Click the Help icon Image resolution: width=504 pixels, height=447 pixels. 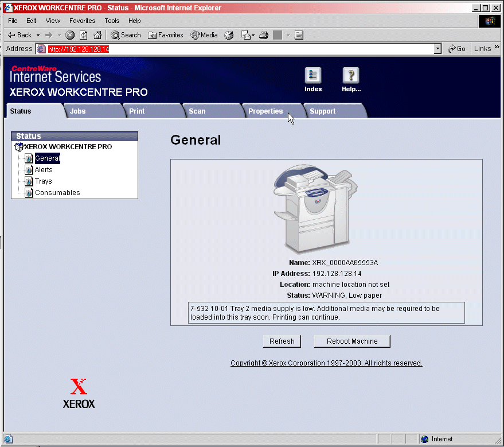tap(350, 75)
